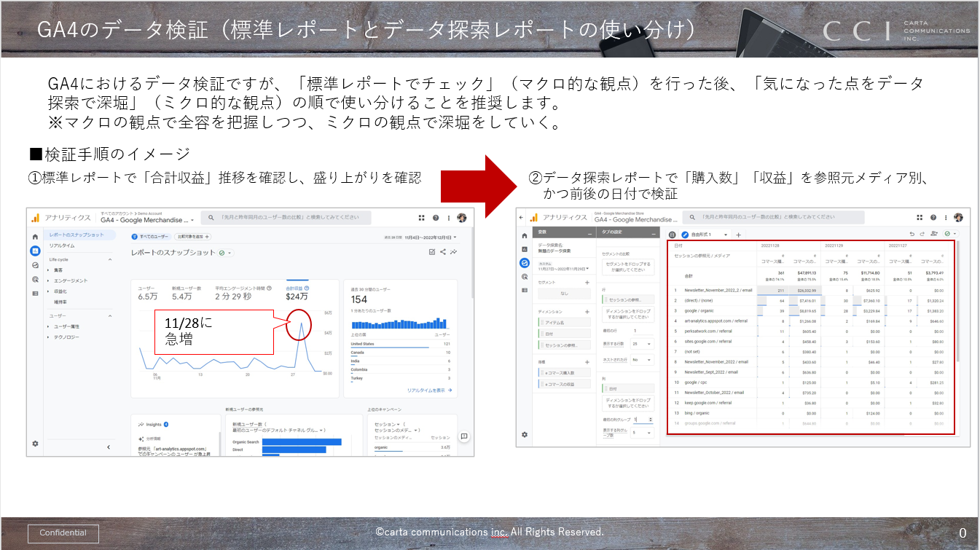
Task: Select the Explore icon in exploration screenshot sidebar
Action: pyautogui.click(x=525, y=263)
